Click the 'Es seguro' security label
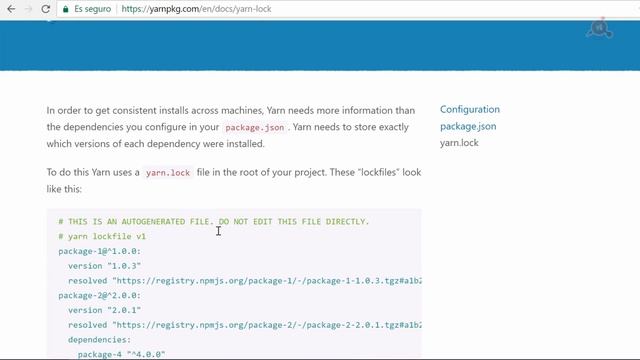Image resolution: width=640 pixels, height=360 pixels. pos(92,9)
